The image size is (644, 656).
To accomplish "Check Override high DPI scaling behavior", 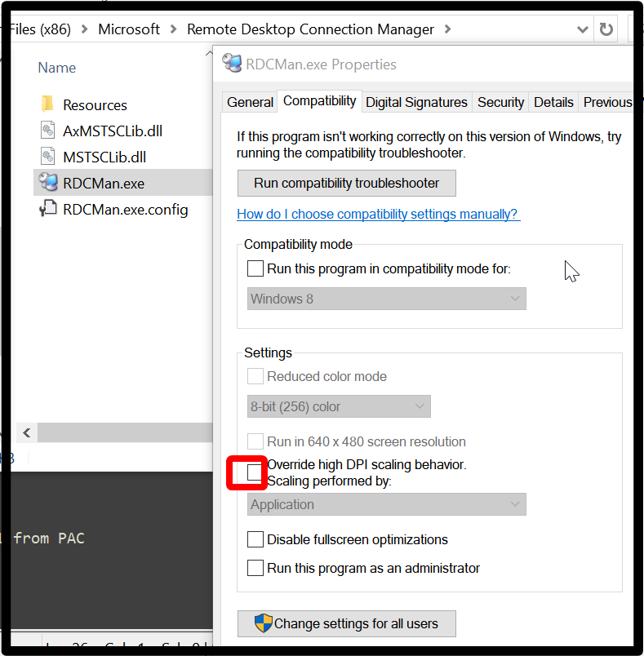I will 255,472.
